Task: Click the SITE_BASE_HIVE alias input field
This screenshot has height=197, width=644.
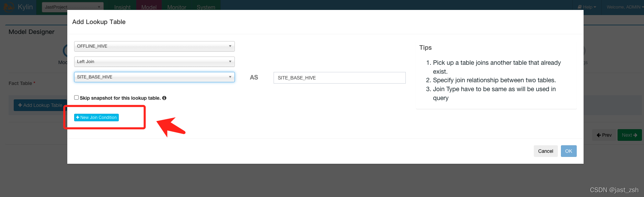Action: [340, 78]
